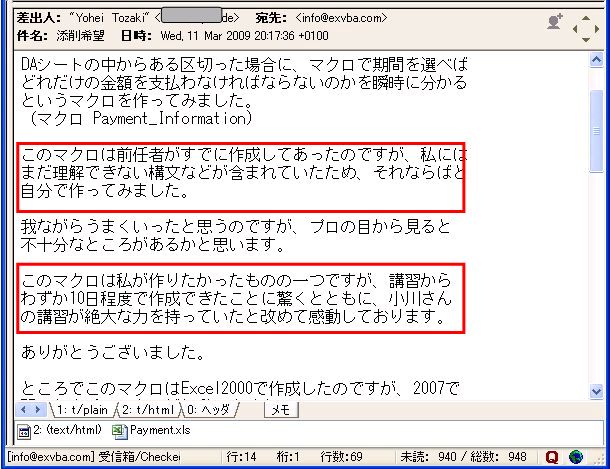
Task: Click the line starting 我ながらうまくいった
Action: [x=235, y=226]
